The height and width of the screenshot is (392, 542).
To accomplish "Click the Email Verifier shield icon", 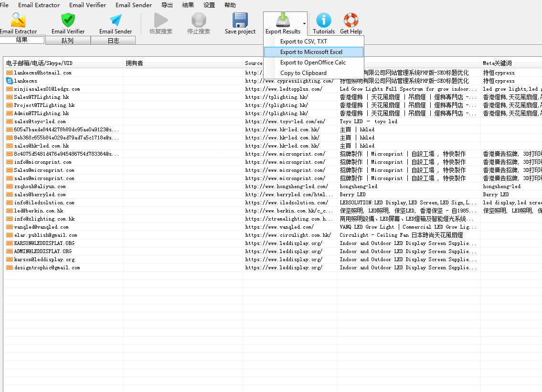I will click(68, 21).
